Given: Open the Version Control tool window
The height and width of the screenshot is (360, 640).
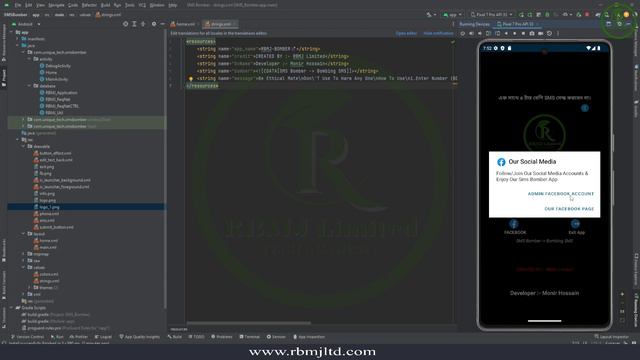Looking at the screenshot, I should tap(27, 337).
